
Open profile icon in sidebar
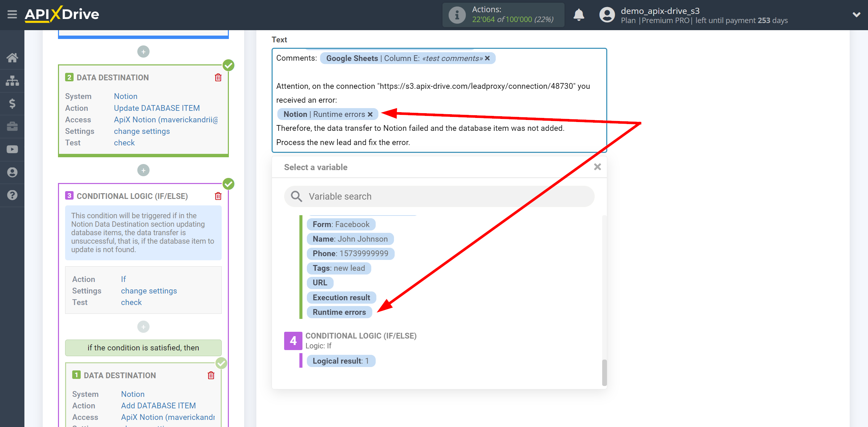click(12, 172)
